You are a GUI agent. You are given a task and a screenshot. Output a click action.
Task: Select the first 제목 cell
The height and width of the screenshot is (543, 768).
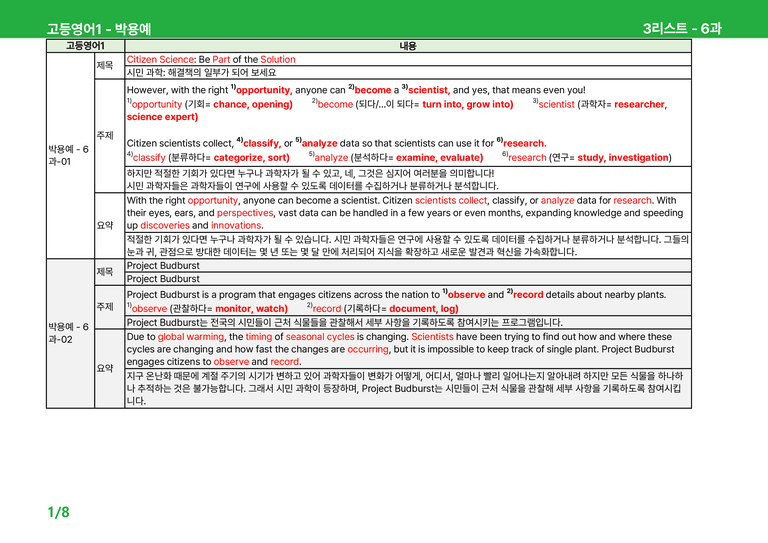point(109,66)
